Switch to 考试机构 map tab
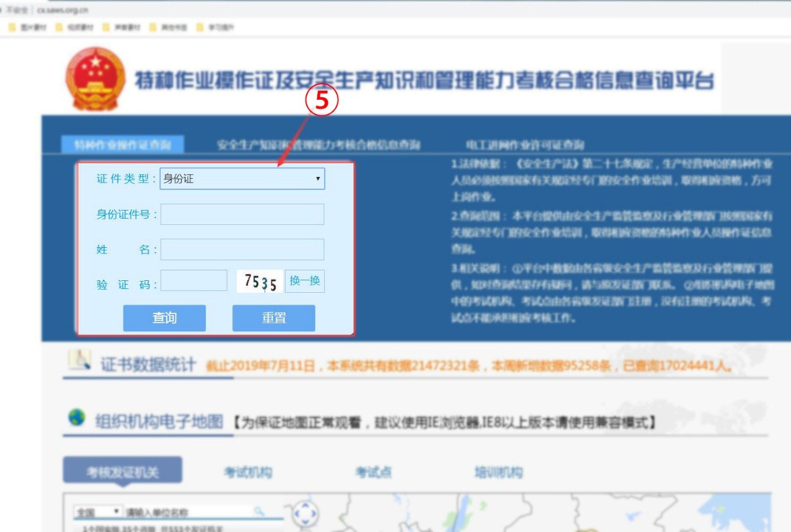 [248, 472]
